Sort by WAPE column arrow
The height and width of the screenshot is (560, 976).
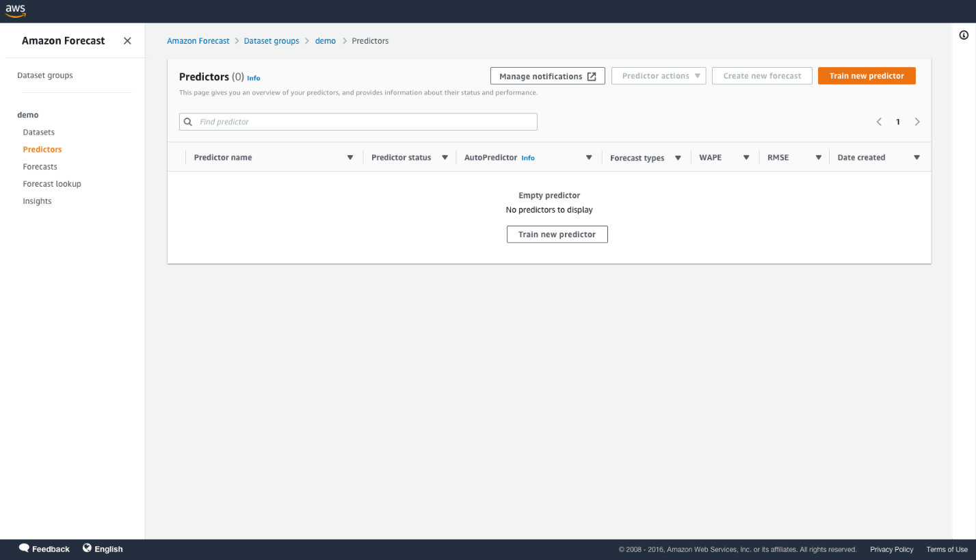746,158
